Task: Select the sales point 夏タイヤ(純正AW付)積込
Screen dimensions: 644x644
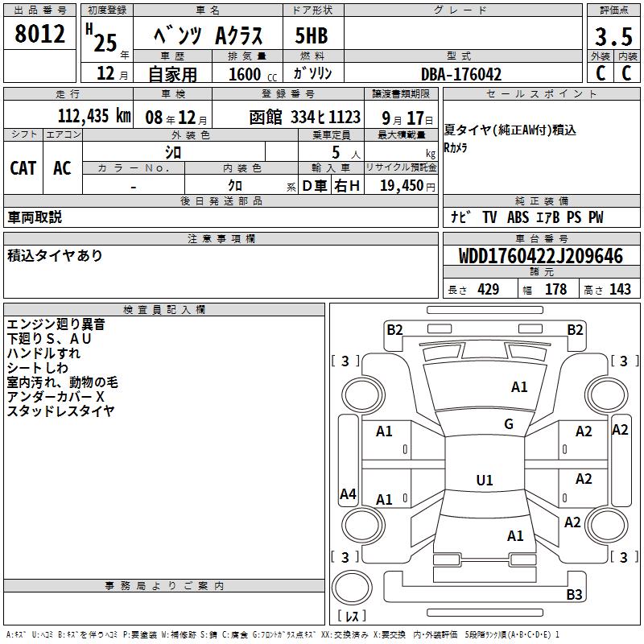Action: coord(510,130)
